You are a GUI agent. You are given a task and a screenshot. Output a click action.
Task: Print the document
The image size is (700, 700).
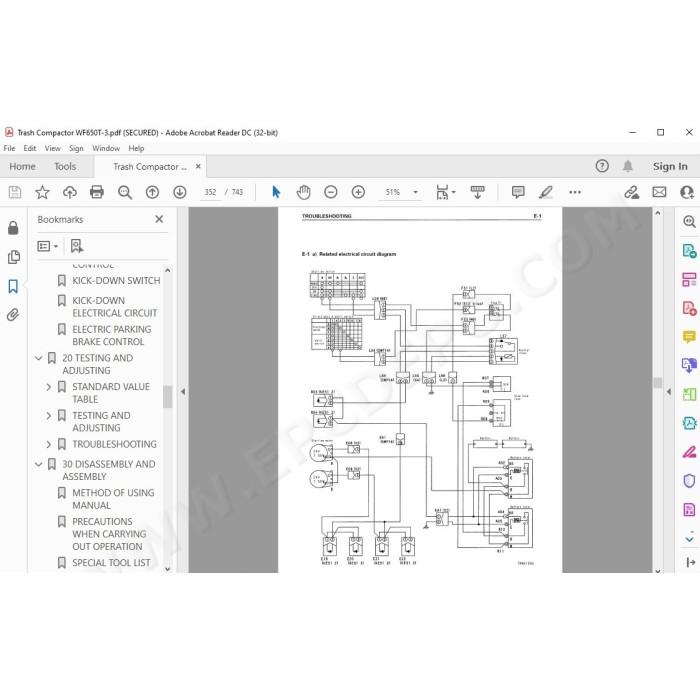point(97,192)
